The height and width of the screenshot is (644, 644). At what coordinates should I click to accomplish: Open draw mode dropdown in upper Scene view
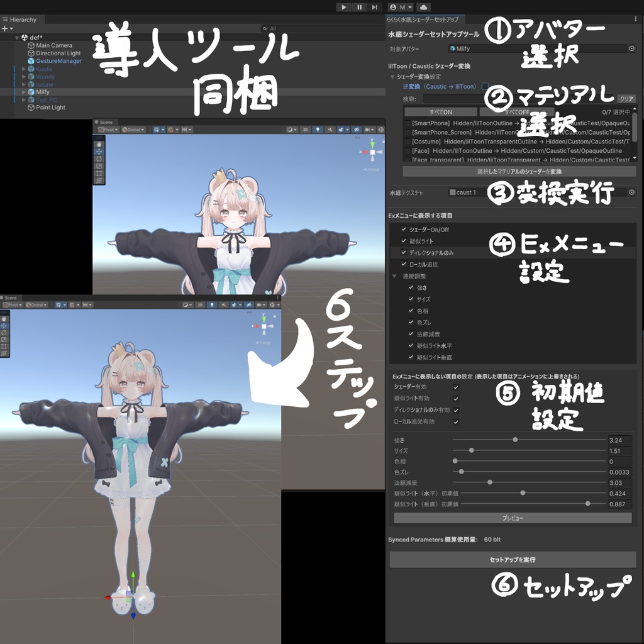point(292,130)
